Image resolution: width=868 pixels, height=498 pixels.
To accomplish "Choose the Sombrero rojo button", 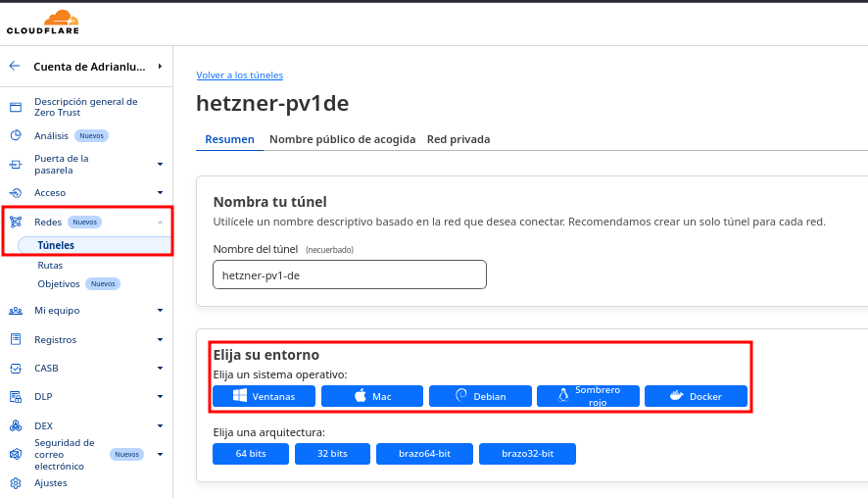I will (588, 396).
